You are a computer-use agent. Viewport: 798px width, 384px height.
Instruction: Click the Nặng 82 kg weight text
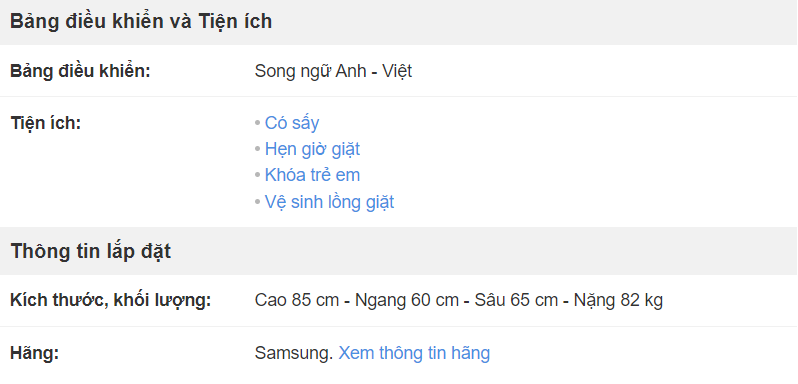coord(618,301)
